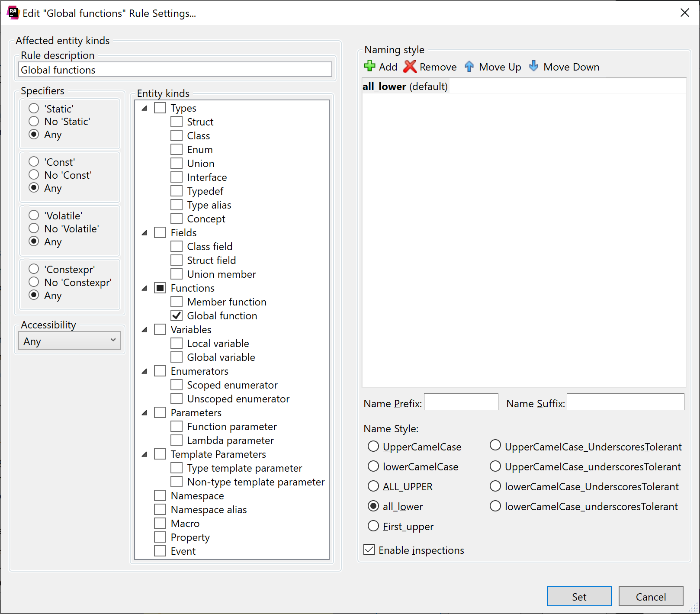Viewport: 700px width, 614px height.
Task: Collapse the Functions tree node
Action: [144, 288]
